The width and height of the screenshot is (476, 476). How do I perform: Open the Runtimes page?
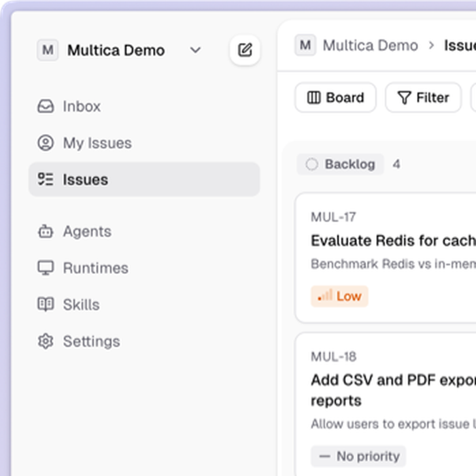coord(144,268)
